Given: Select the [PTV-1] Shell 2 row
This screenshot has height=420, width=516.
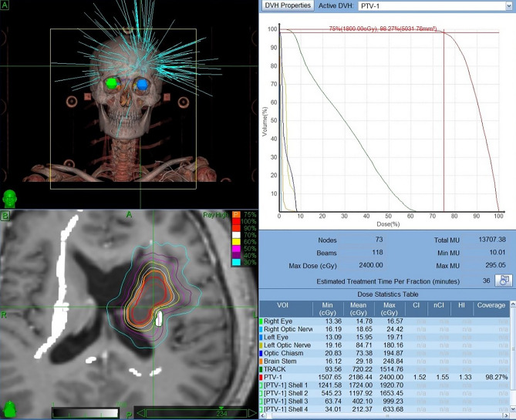Looking at the screenshot, I should coord(384,393).
